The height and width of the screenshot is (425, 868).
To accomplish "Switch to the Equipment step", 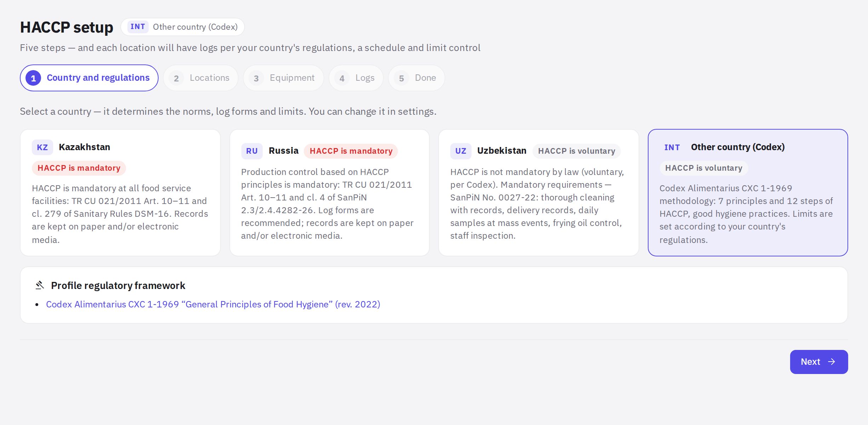I will click(x=283, y=78).
